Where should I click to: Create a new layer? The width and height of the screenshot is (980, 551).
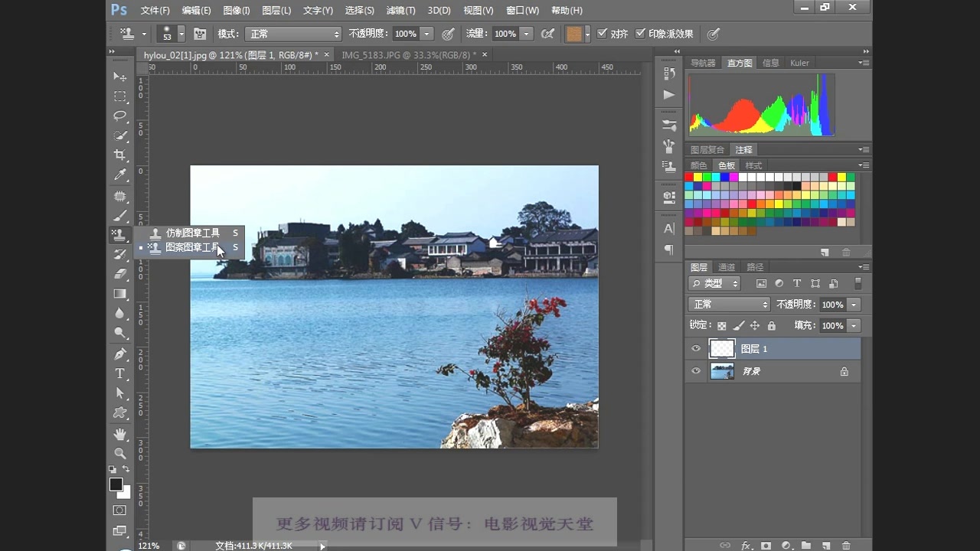826,546
